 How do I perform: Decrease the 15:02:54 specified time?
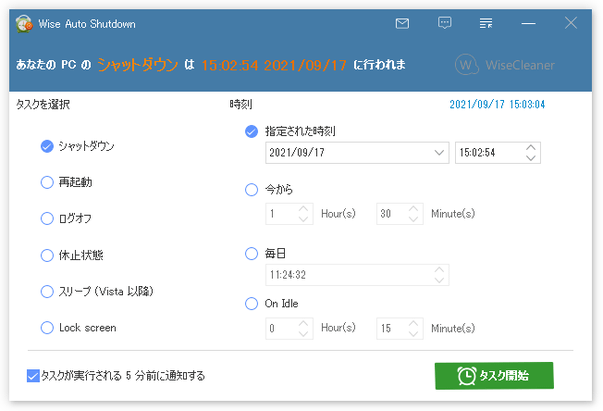[x=531, y=158]
